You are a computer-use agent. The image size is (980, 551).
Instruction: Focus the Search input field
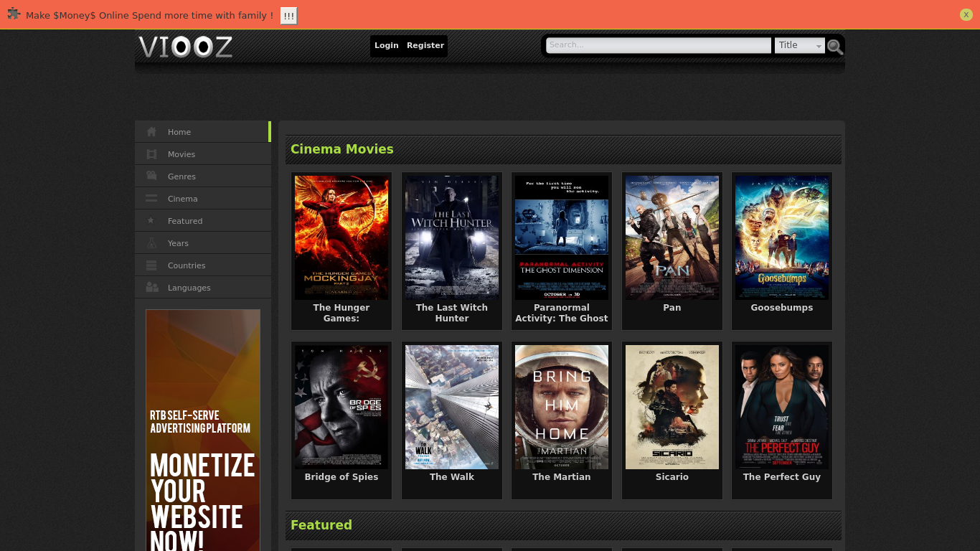pos(659,45)
